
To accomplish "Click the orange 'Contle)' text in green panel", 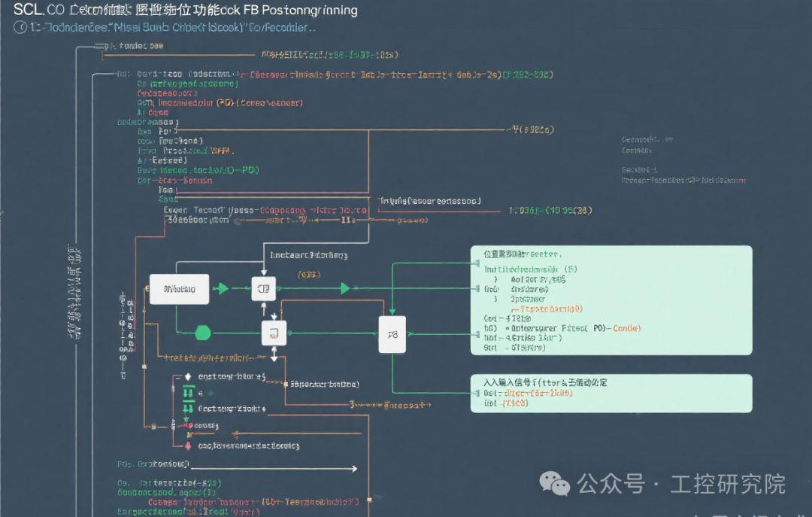I will (x=626, y=328).
